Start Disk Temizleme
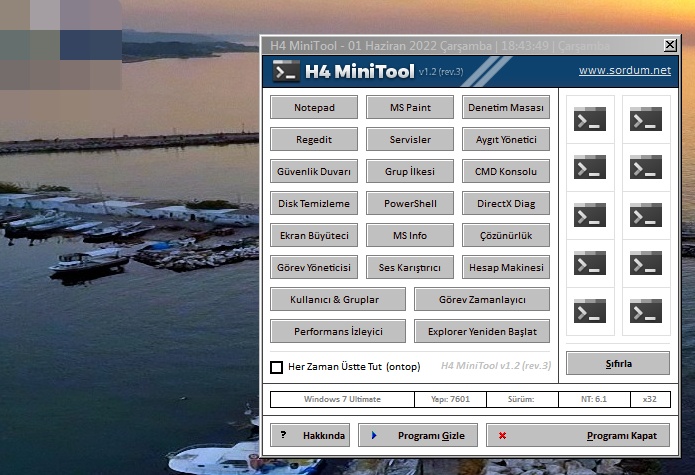 point(314,203)
